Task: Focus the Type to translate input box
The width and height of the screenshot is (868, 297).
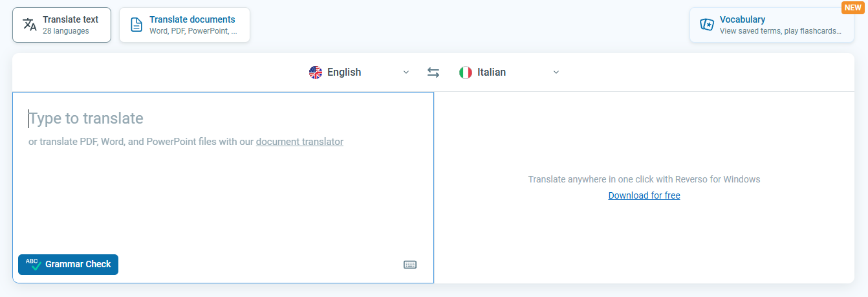Action: 223,188
